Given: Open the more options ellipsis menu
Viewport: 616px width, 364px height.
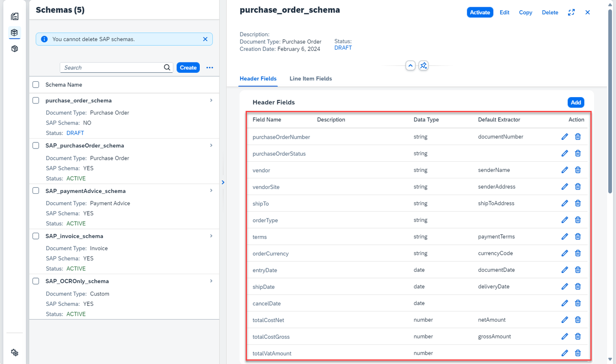Looking at the screenshot, I should click(210, 68).
